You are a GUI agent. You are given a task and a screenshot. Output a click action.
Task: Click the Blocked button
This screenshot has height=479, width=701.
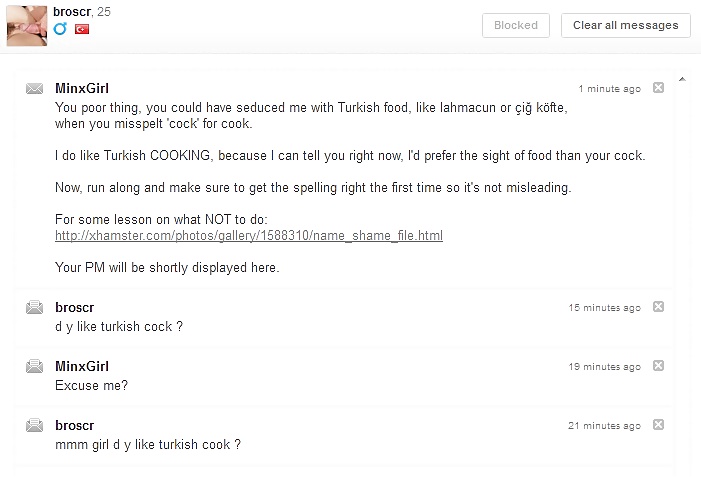click(x=515, y=25)
